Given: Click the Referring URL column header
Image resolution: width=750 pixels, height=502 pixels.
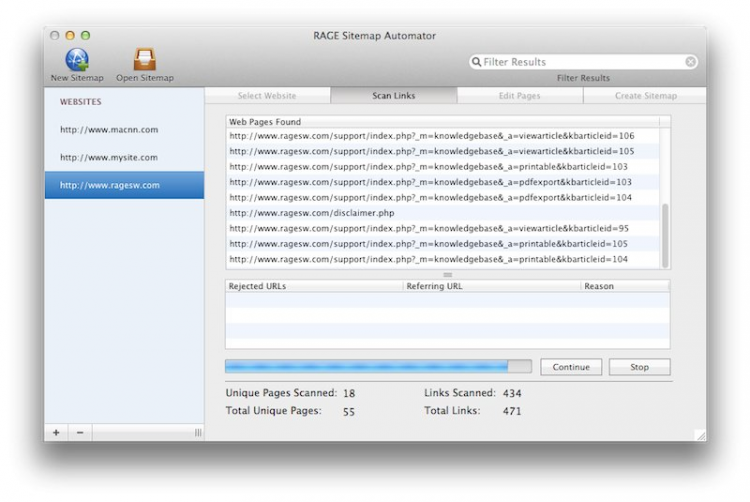Looking at the screenshot, I should [x=492, y=286].
